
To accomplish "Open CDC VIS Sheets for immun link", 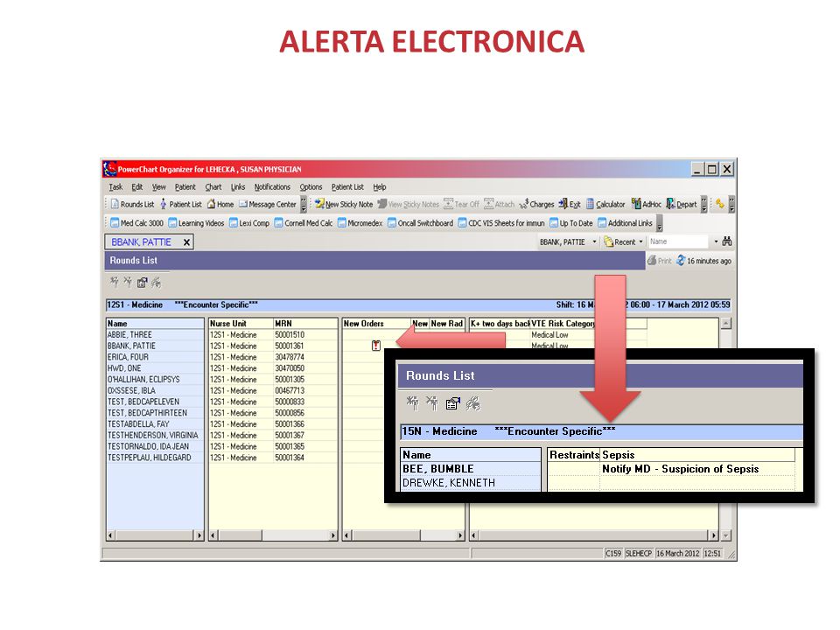I will [x=501, y=223].
